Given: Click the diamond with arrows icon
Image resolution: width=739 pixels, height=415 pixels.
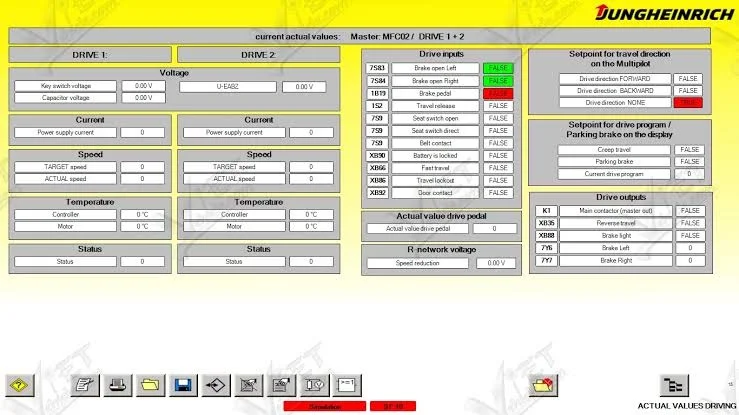Looking at the screenshot, I should [216, 385].
